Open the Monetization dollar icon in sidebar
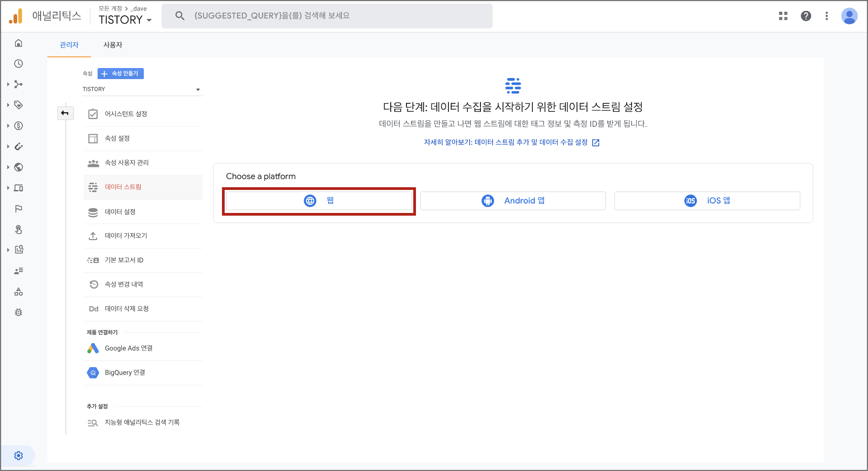This screenshot has height=471, width=868. click(x=18, y=126)
